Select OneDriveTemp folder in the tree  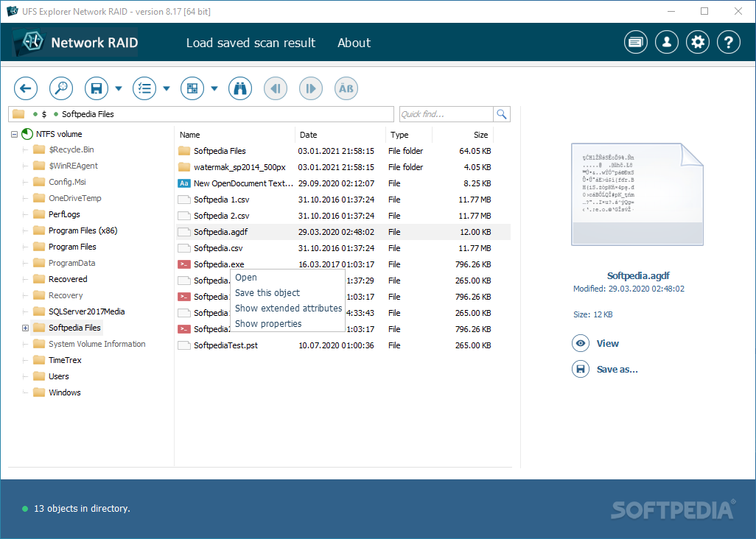[x=74, y=199]
